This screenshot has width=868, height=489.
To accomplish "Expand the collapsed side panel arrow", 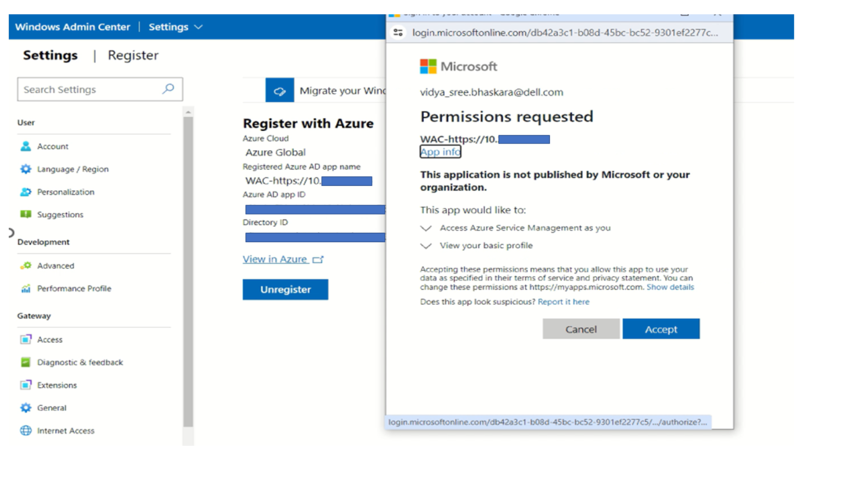I will [x=11, y=233].
